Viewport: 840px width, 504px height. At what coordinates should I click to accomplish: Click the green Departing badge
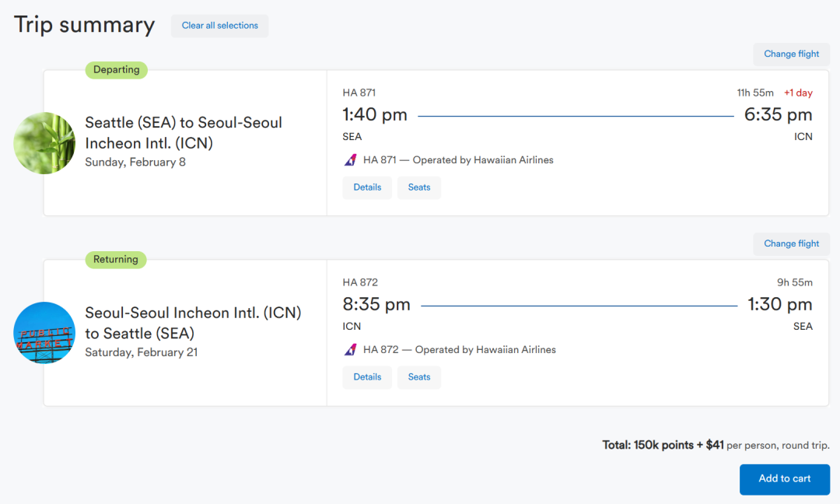116,70
